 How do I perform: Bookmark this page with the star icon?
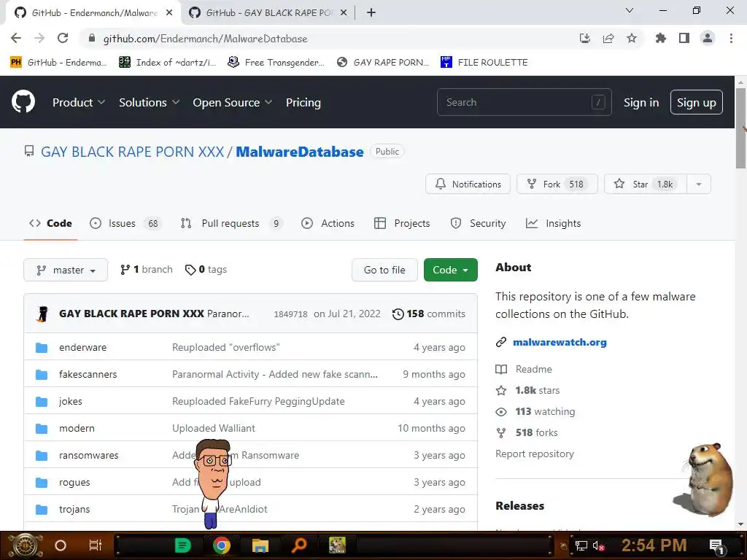tap(632, 38)
